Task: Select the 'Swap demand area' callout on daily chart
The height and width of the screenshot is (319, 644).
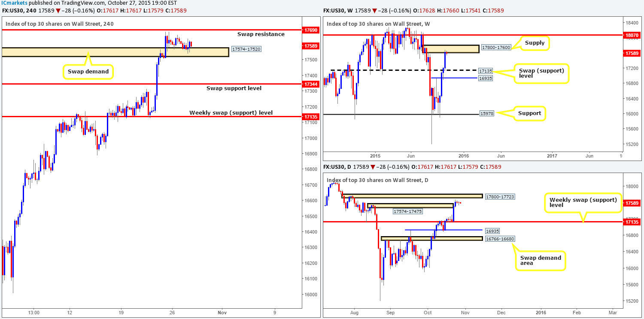Action: [x=541, y=260]
